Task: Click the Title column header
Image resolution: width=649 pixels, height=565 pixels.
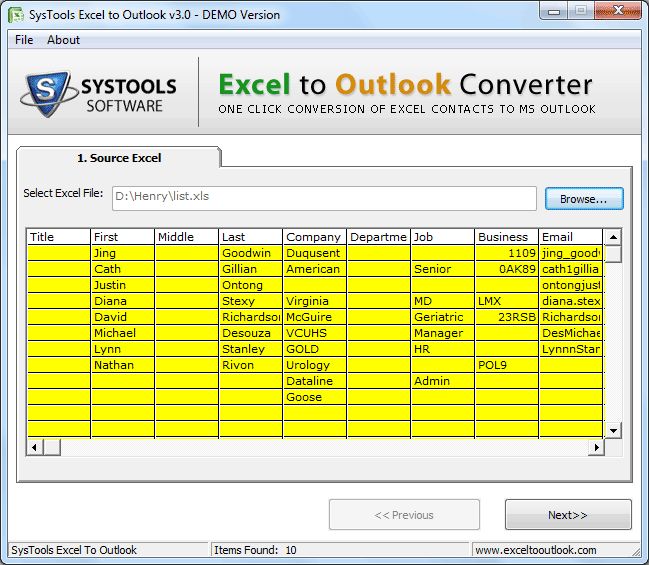Action: [x=58, y=237]
